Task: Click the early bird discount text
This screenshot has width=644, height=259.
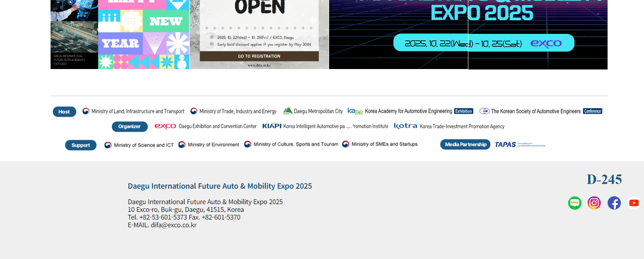Action: 264,44
